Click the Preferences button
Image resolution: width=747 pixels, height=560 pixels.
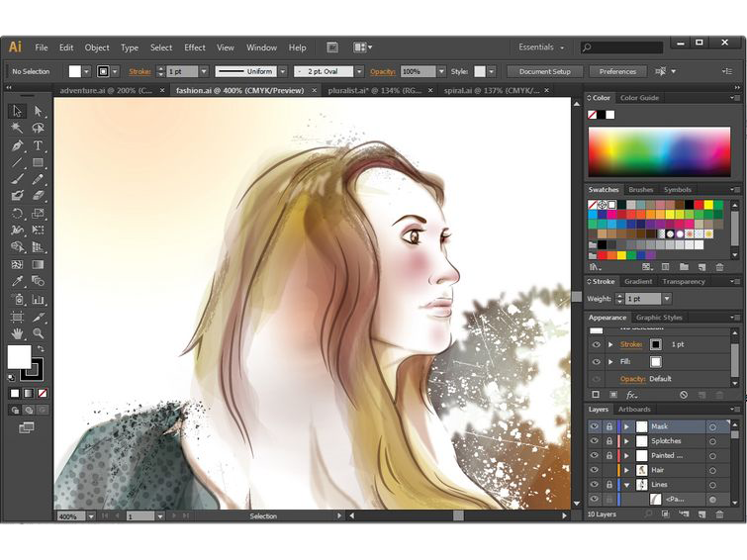click(617, 71)
